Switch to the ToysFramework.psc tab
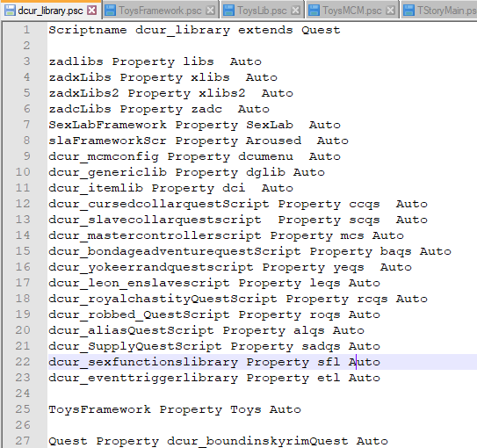This screenshot has height=448, width=477. (x=160, y=11)
